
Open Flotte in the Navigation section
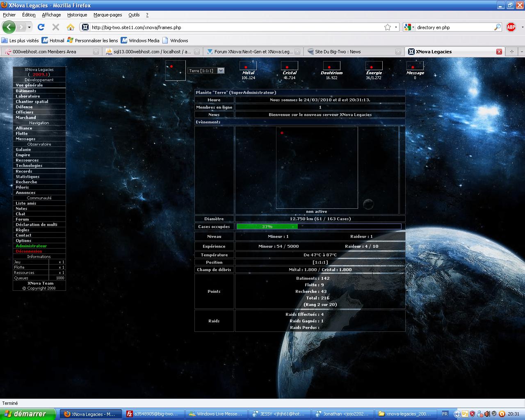click(22, 133)
